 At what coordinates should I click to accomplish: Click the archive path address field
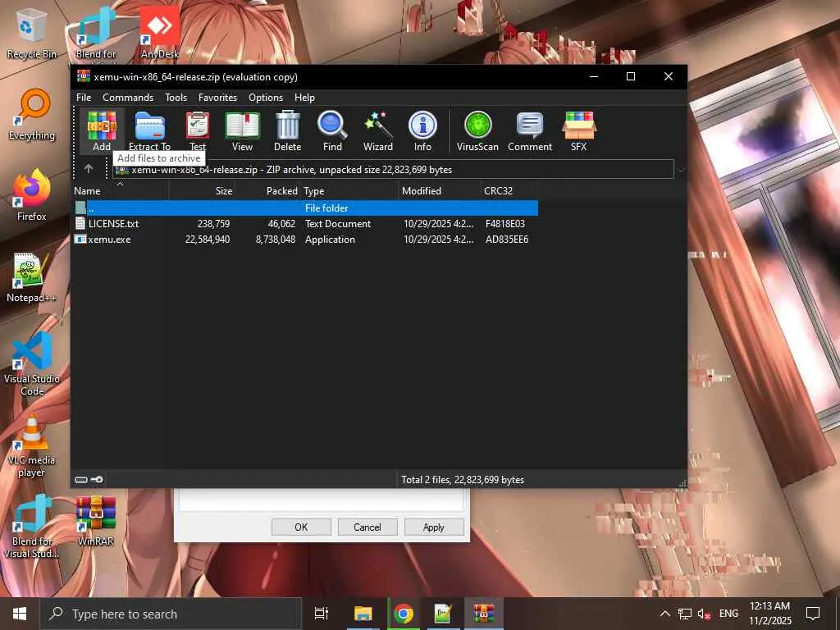tap(393, 169)
